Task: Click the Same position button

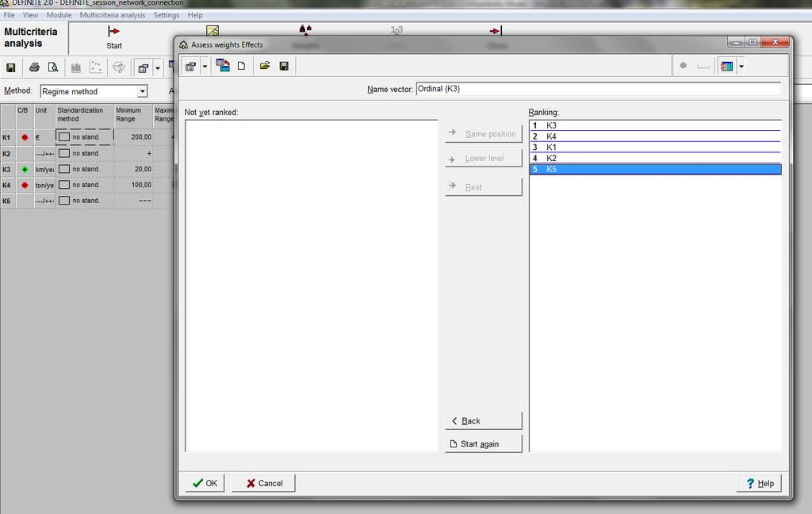Action: click(x=484, y=134)
